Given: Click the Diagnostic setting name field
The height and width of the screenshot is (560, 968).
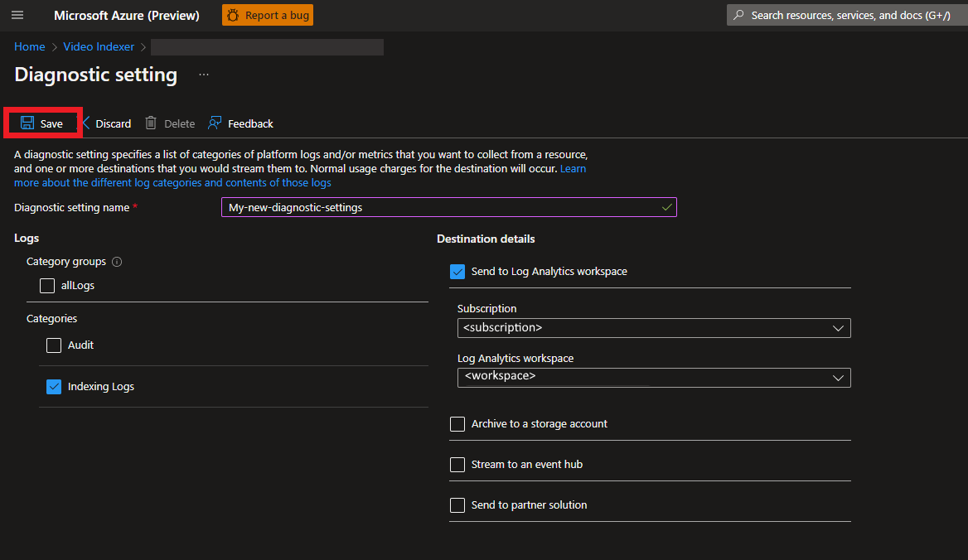Looking at the screenshot, I should point(448,207).
